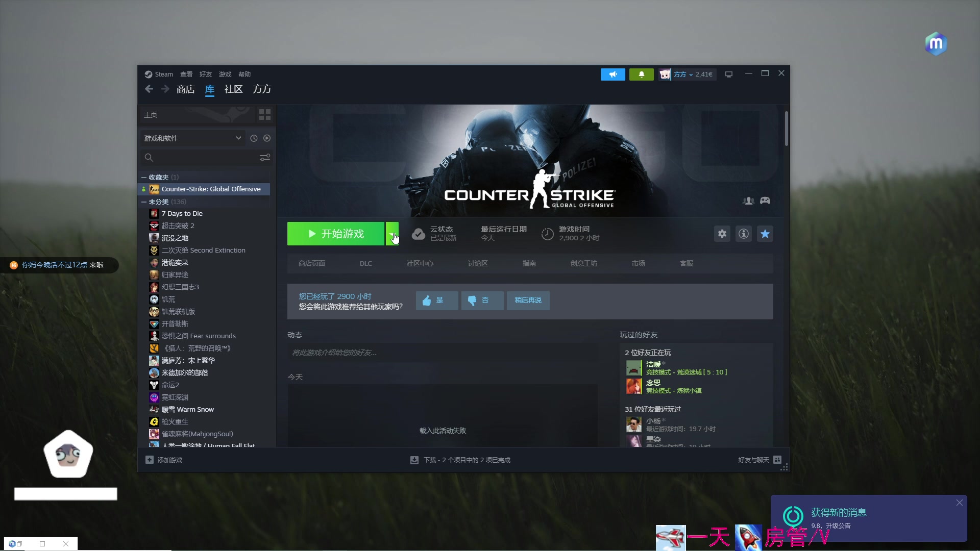Open the 创意工坊 workshop link
This screenshot has width=980, height=551.
click(584, 263)
